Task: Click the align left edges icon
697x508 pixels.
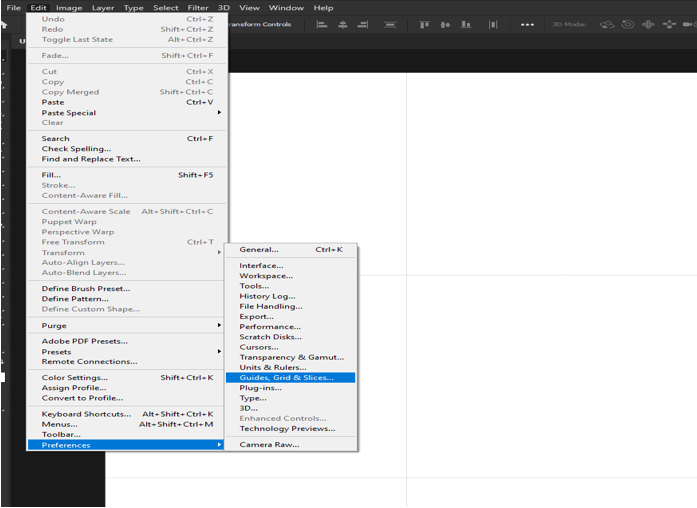Action: coord(322,24)
